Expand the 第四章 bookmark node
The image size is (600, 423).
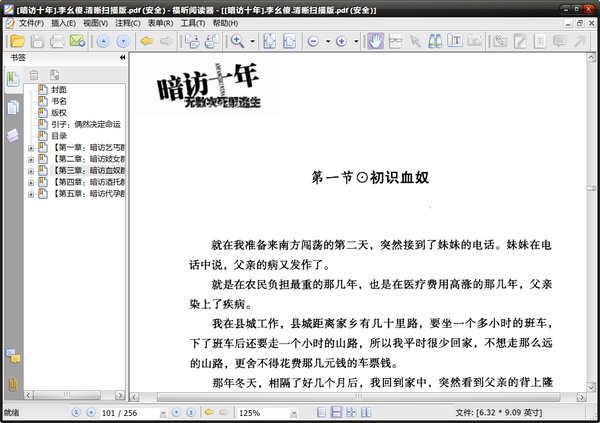(31, 183)
